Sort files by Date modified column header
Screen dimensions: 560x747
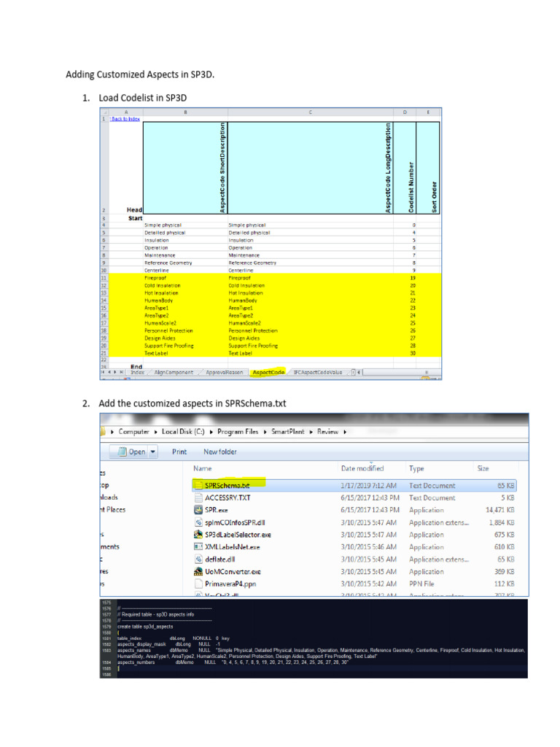point(362,468)
